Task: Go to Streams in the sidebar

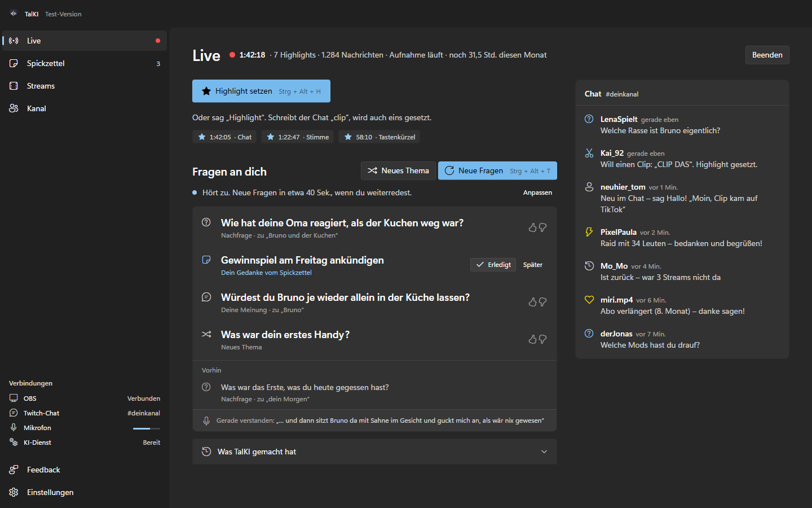Action: [x=85, y=86]
